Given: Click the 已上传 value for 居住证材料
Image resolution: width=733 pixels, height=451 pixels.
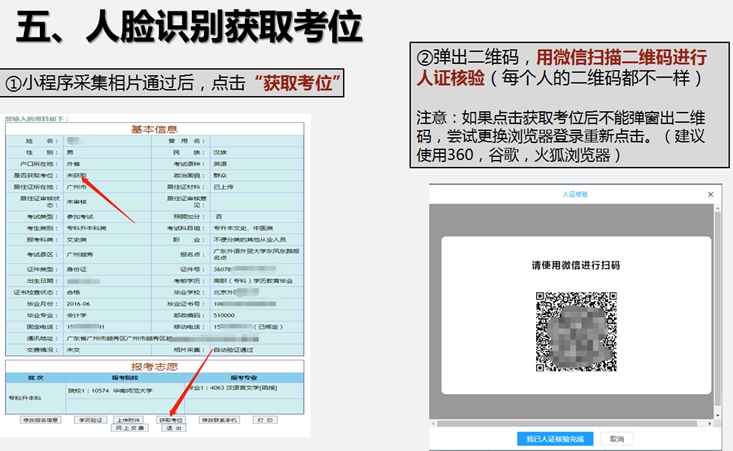Looking at the screenshot, I should pyautogui.click(x=223, y=187).
